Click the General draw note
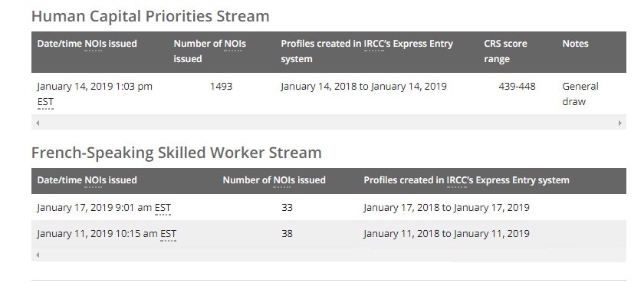The width and height of the screenshot is (644, 283). tap(580, 94)
